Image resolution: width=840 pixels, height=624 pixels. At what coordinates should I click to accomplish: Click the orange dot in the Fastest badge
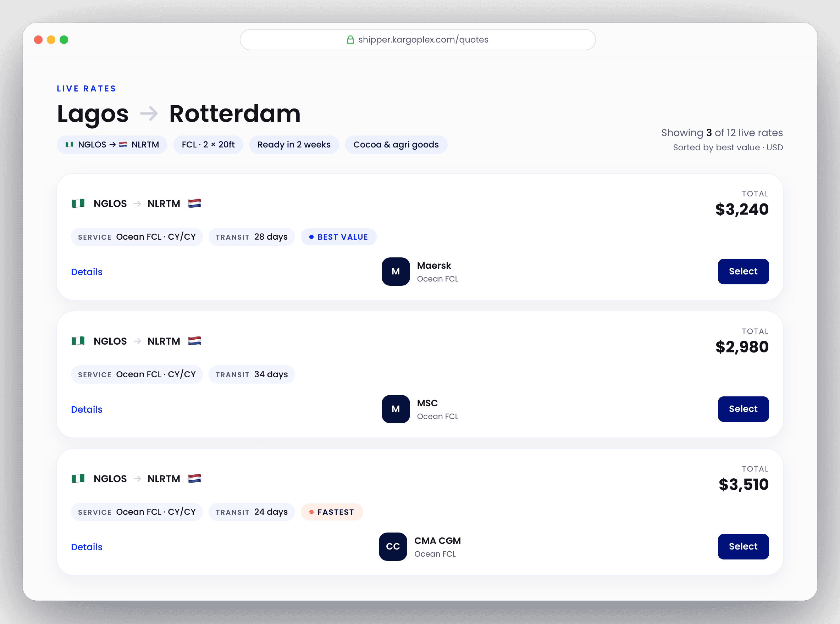tap(311, 512)
